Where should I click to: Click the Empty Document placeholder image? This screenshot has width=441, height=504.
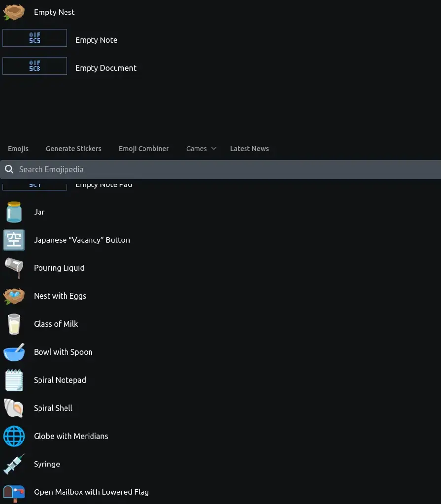click(35, 66)
